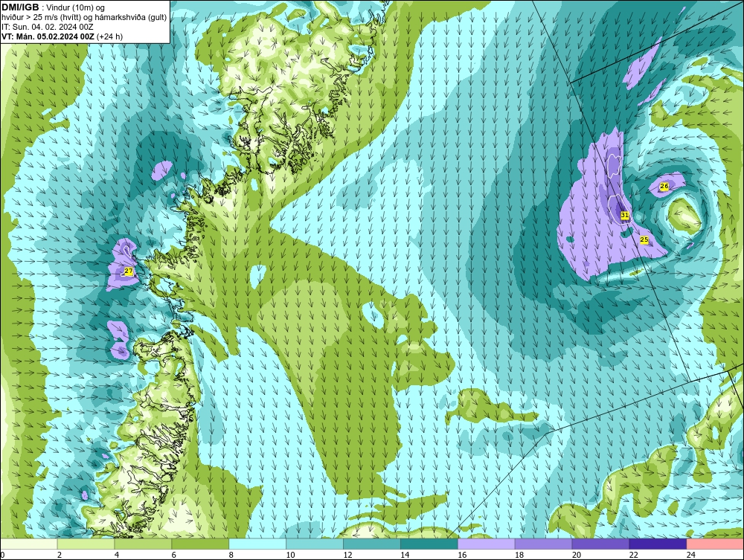Viewport: 744px width, 560px height.
Task: Click the 'hviður > 25 m/s' legend line
Action: tap(84, 18)
